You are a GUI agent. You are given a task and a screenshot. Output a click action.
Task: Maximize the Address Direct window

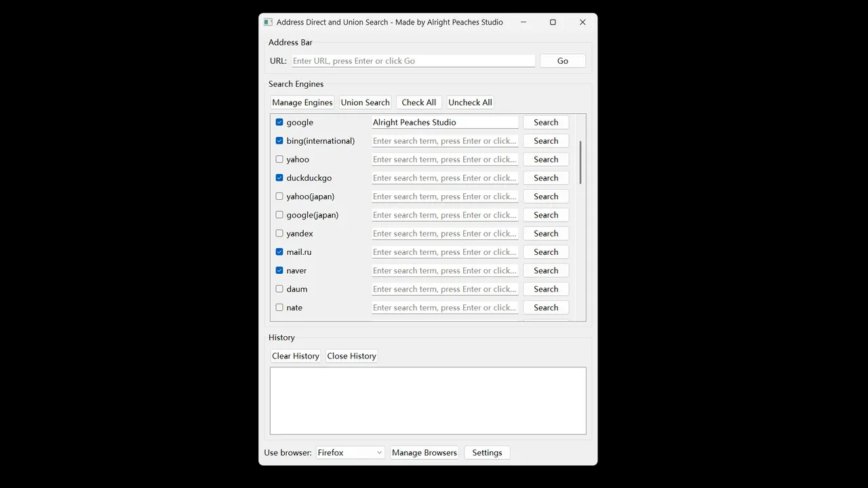(553, 22)
